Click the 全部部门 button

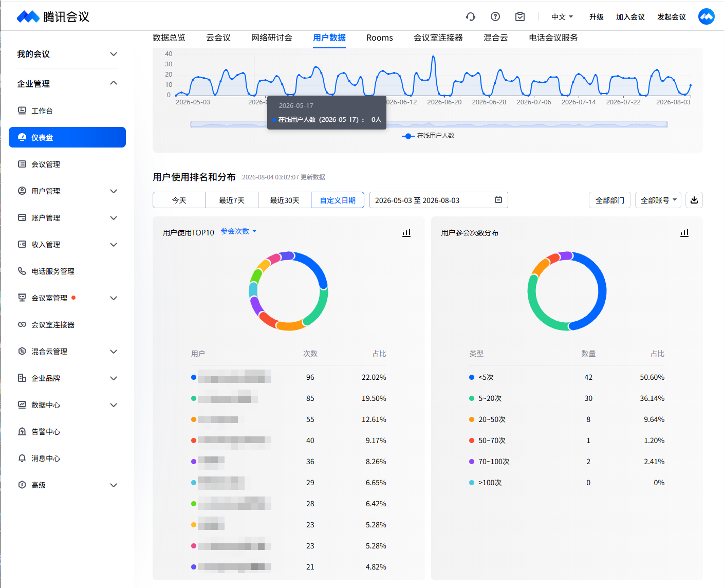coord(610,200)
